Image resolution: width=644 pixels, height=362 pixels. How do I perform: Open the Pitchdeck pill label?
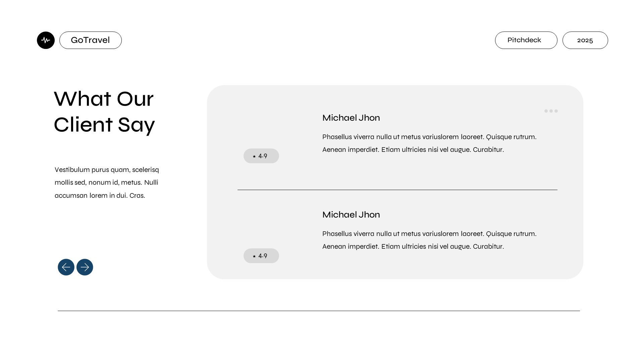(x=526, y=40)
